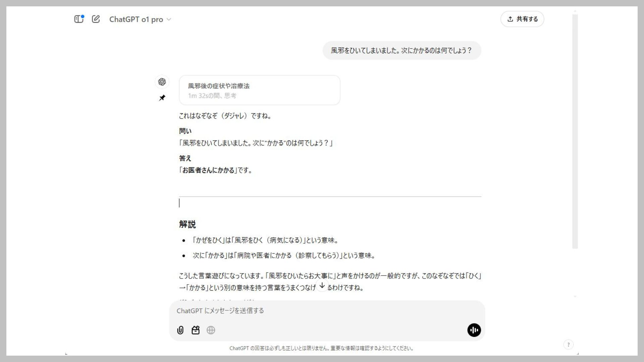This screenshot has height=362, width=644.
Task: Attach a file using the paperclip icon
Action: point(180,330)
